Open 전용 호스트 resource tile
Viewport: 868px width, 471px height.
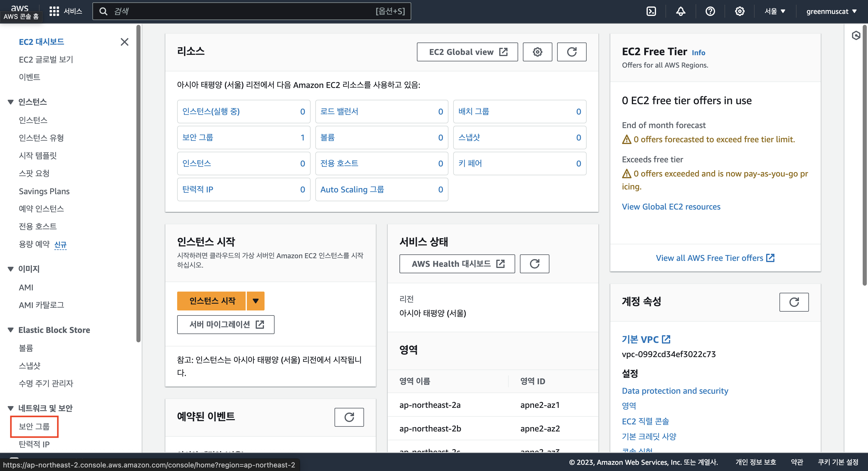[381, 163]
